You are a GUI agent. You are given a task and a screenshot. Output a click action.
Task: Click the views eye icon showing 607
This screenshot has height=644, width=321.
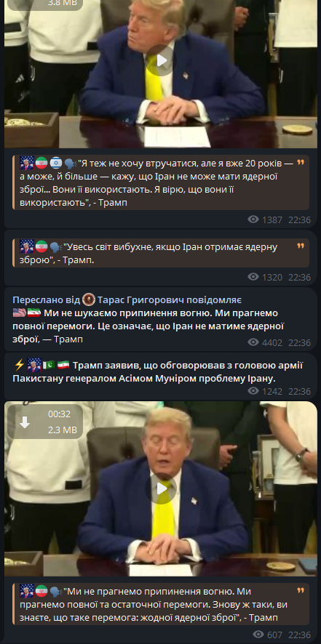pos(259,635)
